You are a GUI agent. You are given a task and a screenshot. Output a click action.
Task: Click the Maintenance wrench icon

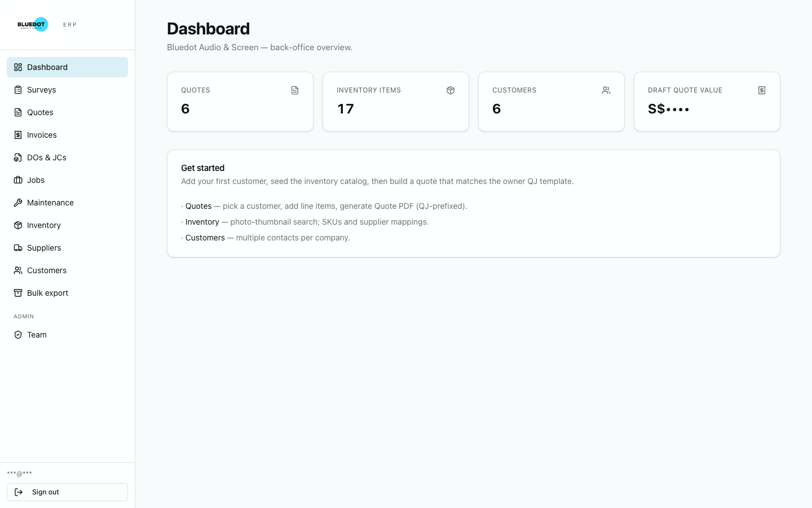18,203
